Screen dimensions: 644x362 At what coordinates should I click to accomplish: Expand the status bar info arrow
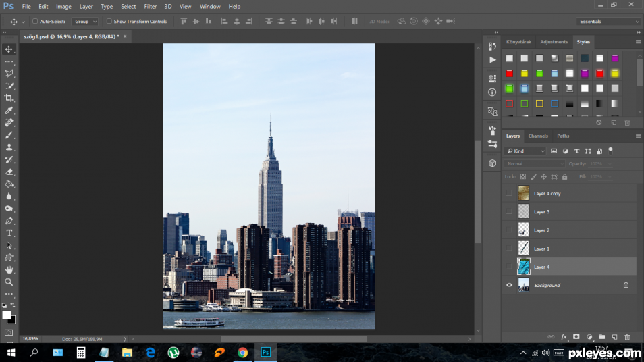pos(125,340)
